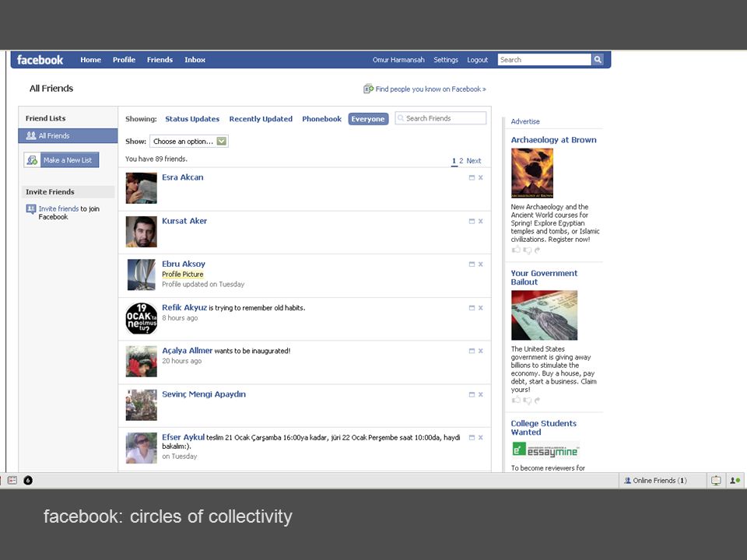747x560 pixels.
Task: Open the notifications icon in chat bar
Action: (716, 481)
